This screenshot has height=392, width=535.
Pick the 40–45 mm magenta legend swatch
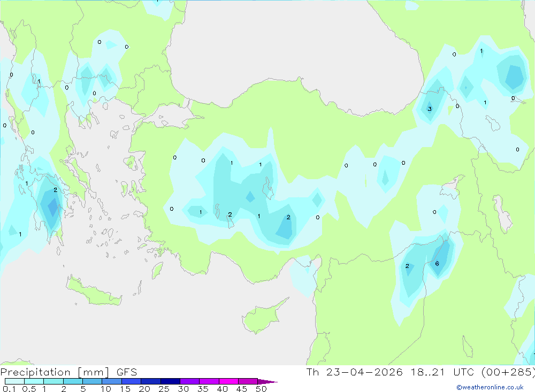tap(228, 381)
